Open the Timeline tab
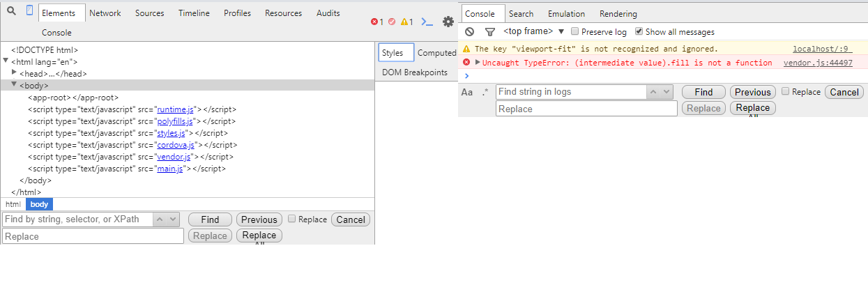The height and width of the screenshot is (301, 868). click(194, 13)
